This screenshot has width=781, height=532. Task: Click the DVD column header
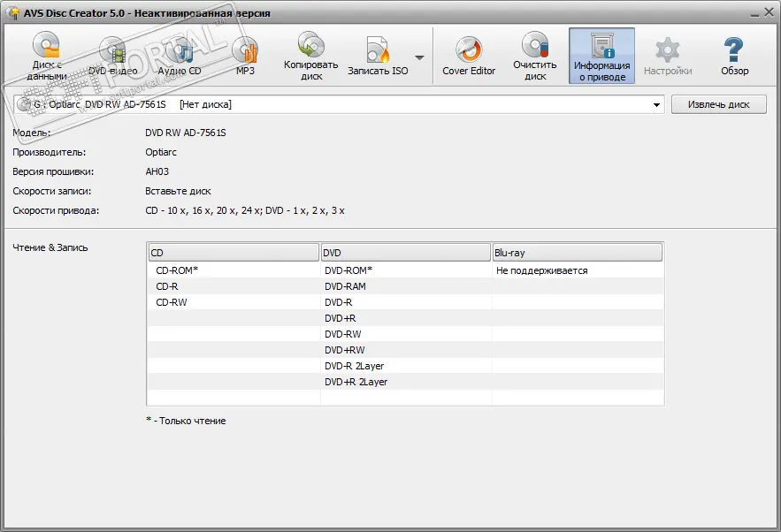point(405,253)
